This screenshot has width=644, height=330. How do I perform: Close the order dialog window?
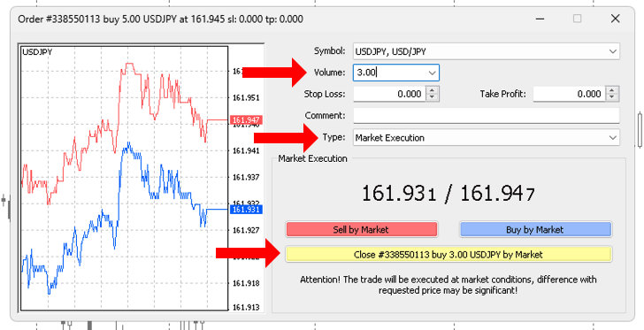pyautogui.click(x=615, y=19)
